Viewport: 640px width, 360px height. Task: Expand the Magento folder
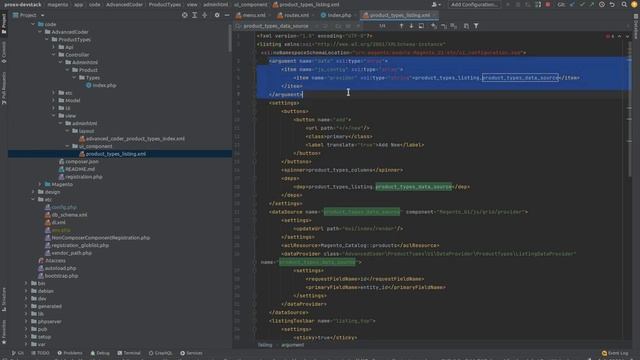click(x=40, y=184)
